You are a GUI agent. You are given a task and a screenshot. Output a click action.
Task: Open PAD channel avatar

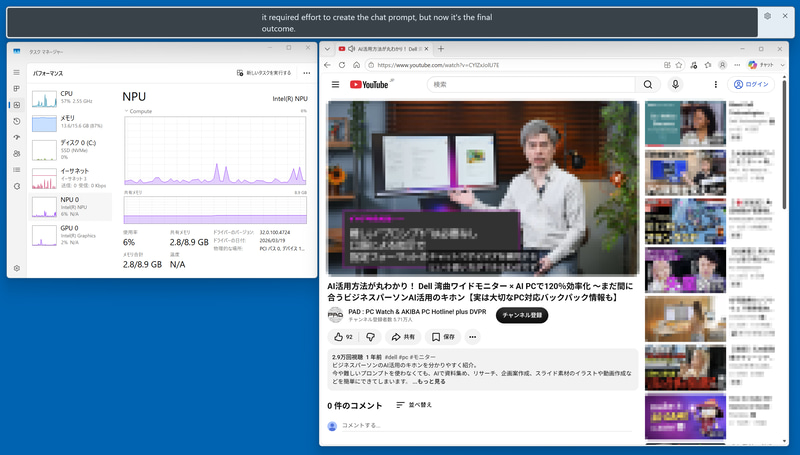[x=335, y=315]
